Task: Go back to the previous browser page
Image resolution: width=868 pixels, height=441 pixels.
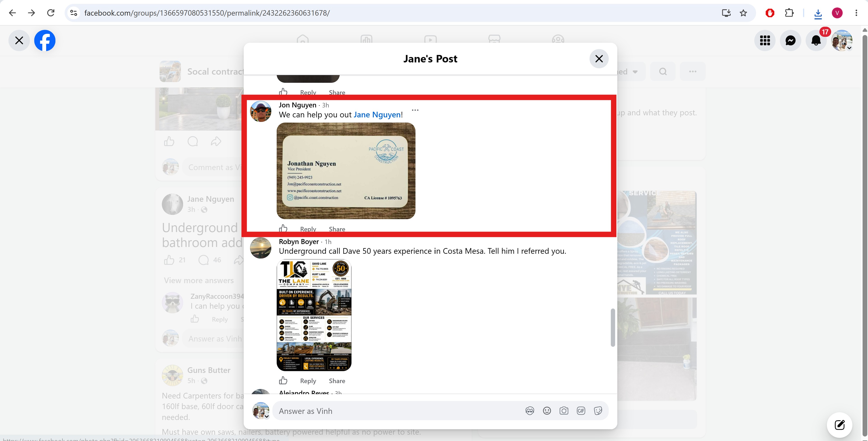Action: click(12, 13)
